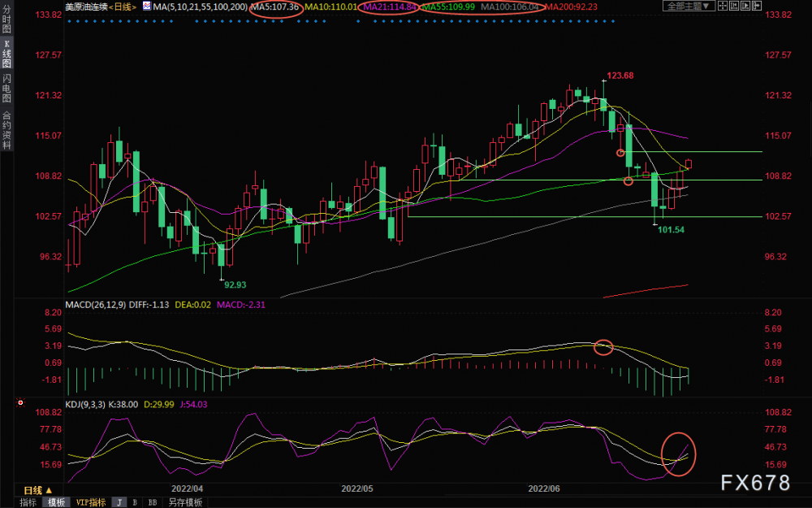Viewport: 812px width, 508px height.
Task: Click the red KDJ marker icon
Action: click(x=20, y=402)
